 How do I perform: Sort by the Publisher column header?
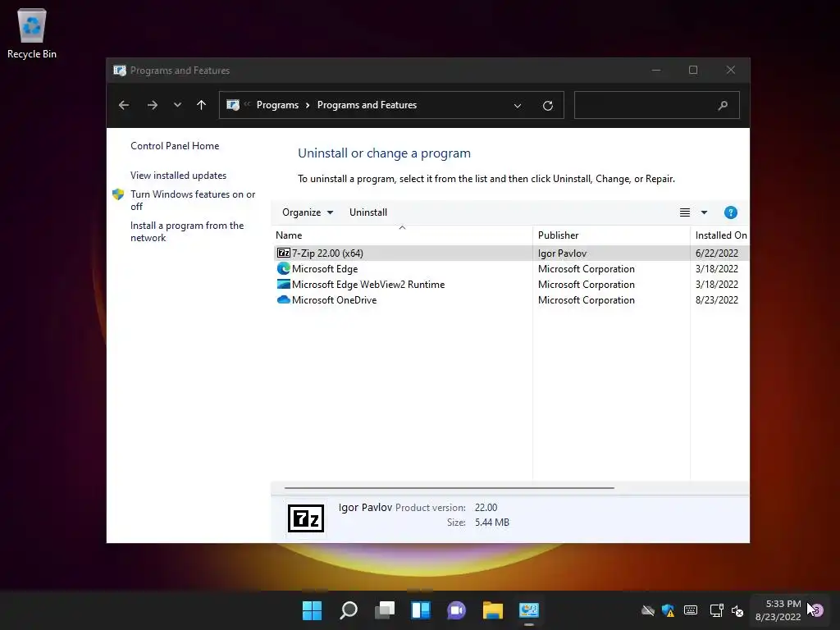click(611, 235)
